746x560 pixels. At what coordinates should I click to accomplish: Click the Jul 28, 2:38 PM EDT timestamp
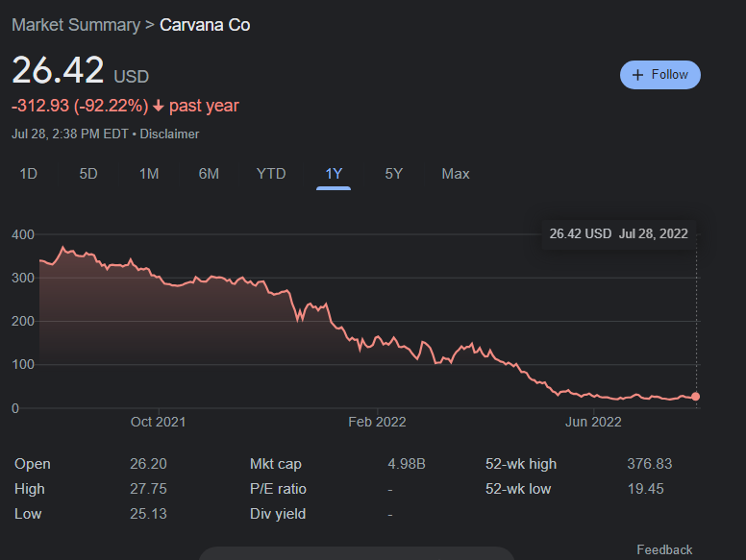[x=70, y=134]
